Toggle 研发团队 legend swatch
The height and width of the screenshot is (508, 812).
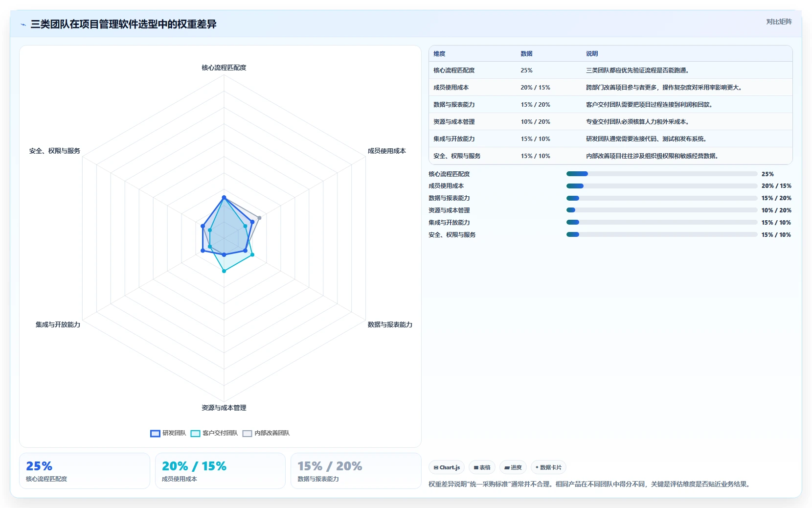pos(155,433)
